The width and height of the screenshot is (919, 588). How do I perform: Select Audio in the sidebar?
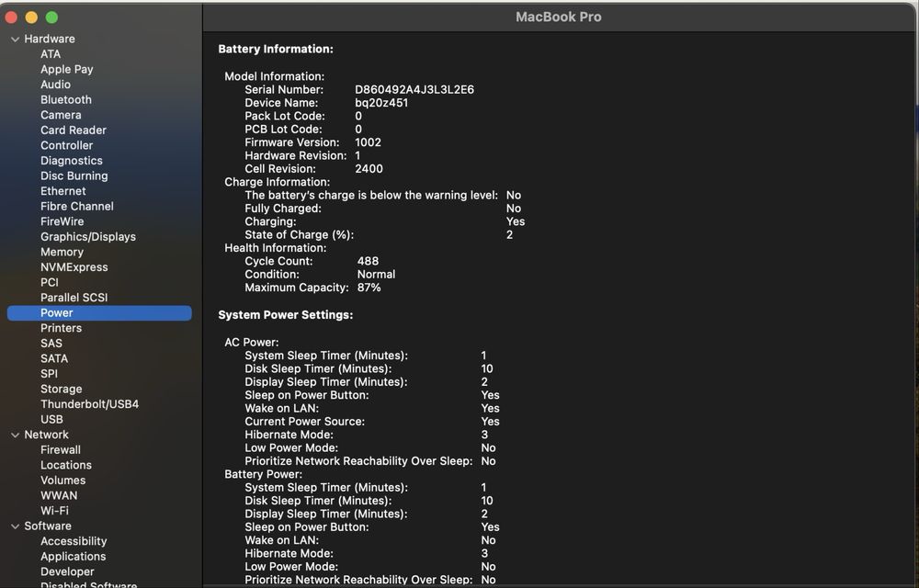[56, 85]
